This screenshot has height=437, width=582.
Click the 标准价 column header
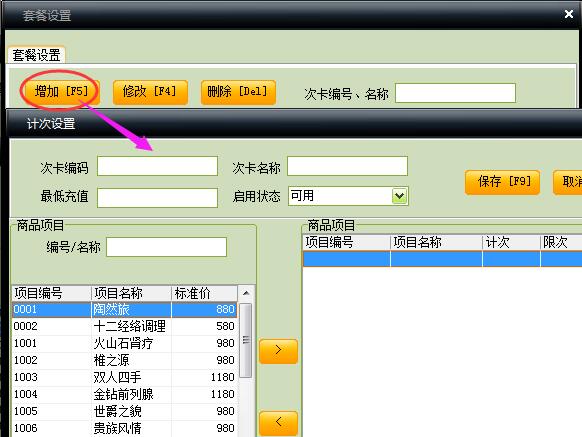[x=204, y=293]
